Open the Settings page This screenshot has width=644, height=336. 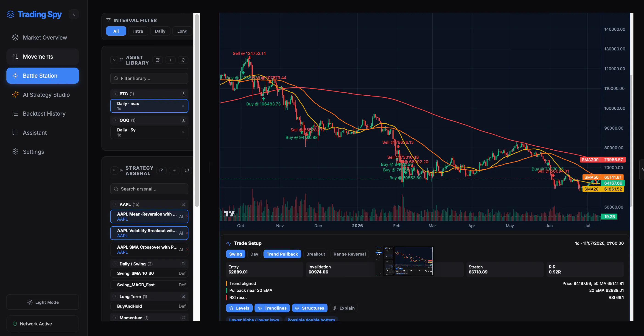42,152
